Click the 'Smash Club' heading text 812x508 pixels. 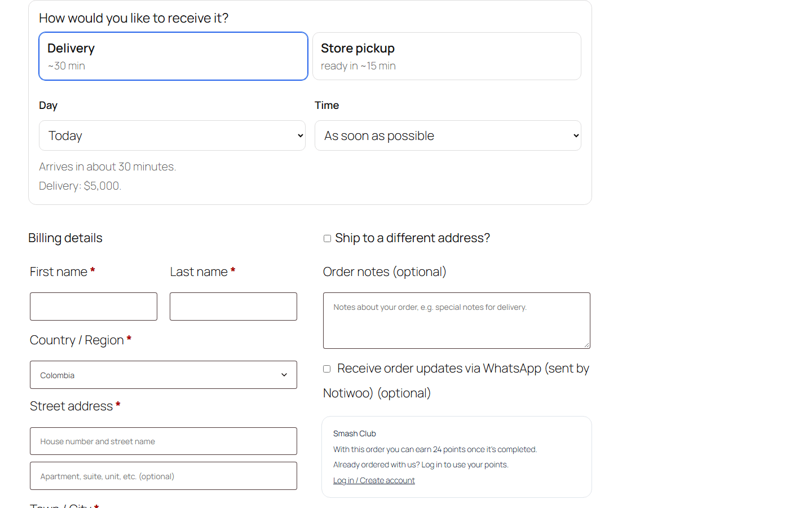pyautogui.click(x=355, y=433)
